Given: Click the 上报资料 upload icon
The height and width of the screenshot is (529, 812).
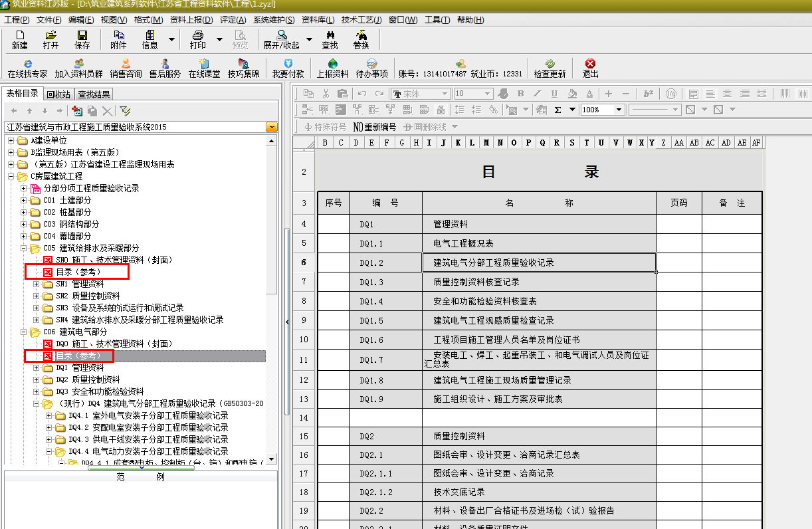Looking at the screenshot, I should (332, 68).
